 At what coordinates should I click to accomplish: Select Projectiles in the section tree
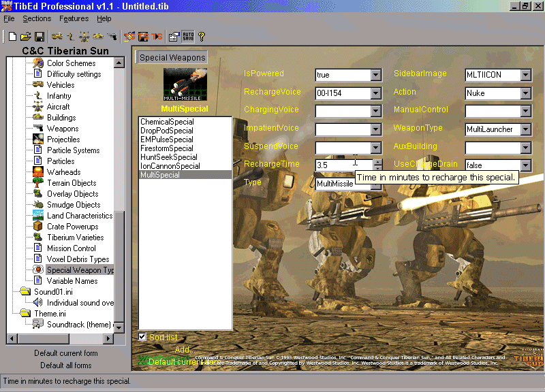click(x=63, y=140)
